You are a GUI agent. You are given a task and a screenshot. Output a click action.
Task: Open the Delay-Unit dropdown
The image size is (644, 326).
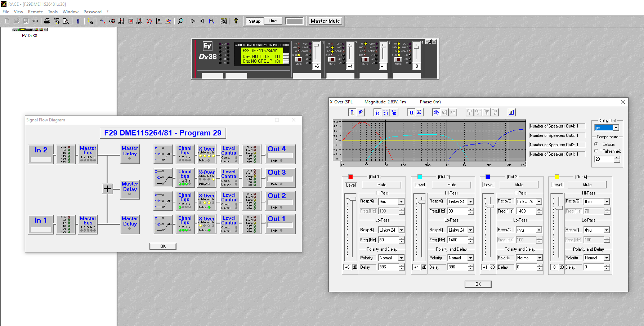(x=616, y=128)
